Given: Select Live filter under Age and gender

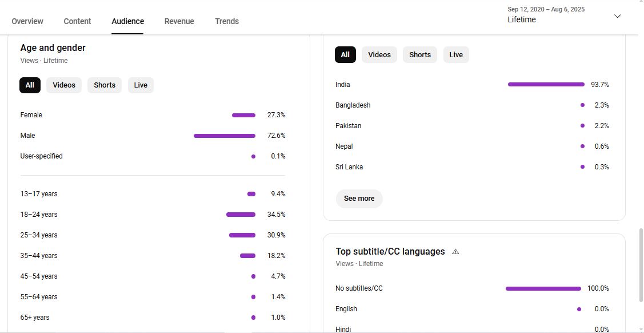Looking at the screenshot, I should (141, 85).
